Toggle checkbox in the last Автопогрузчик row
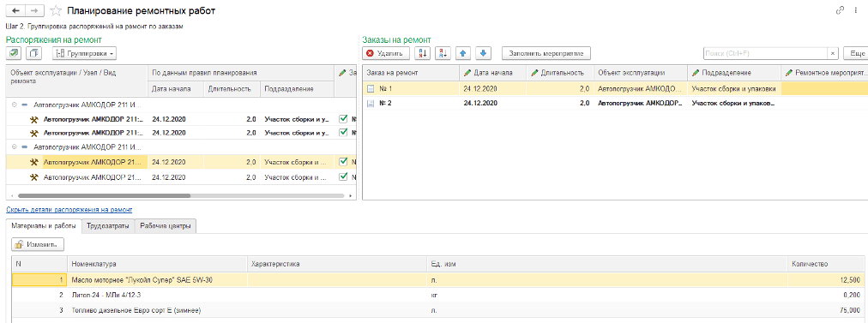 point(343,177)
